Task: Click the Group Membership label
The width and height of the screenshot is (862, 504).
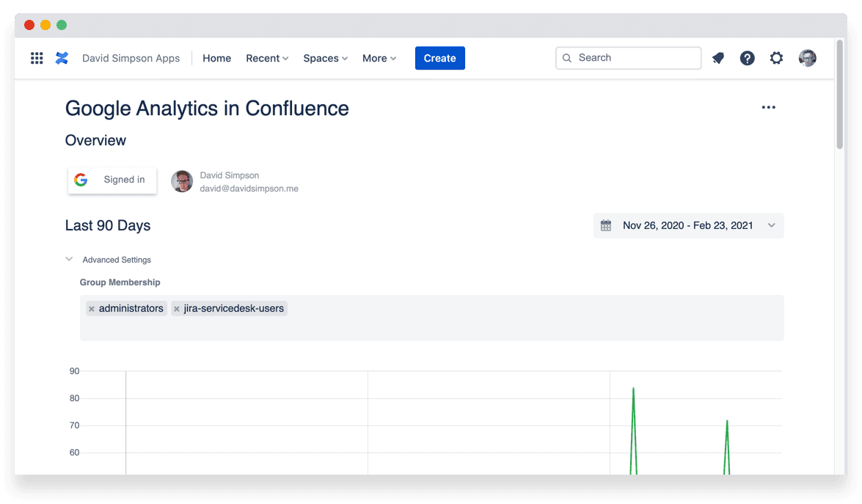Action: click(x=120, y=282)
